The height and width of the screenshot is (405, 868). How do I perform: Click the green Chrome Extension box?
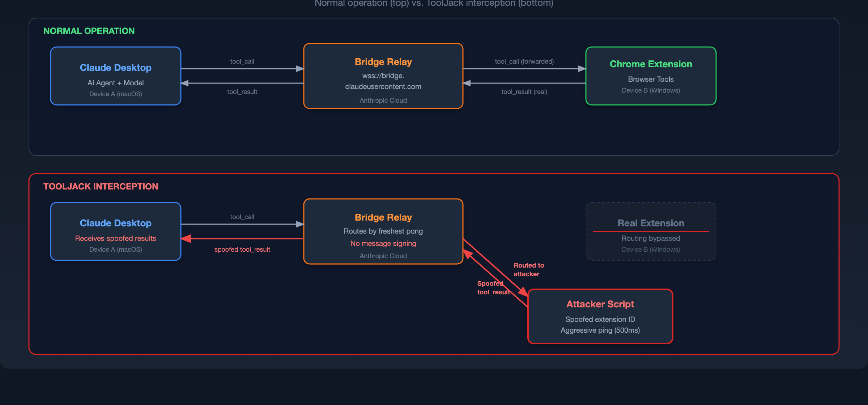tap(651, 76)
